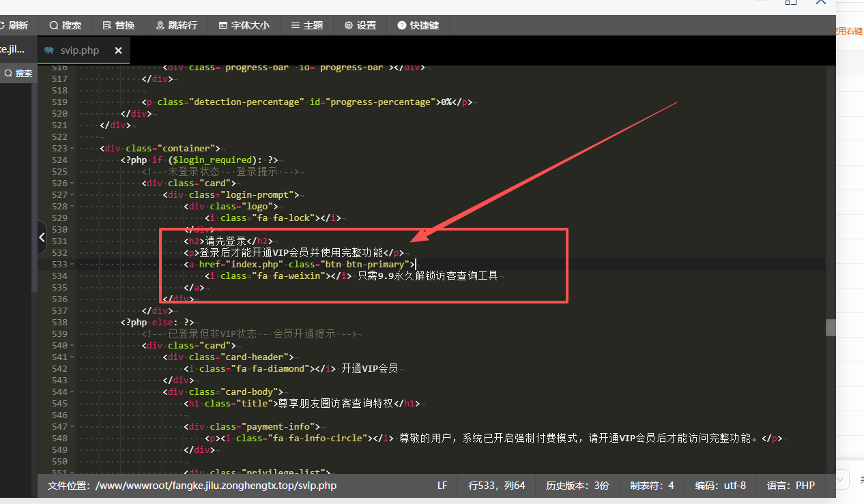Expand the dropdown chevron near the bottom-right corner
This screenshot has height=504, width=864.
pyautogui.click(x=839, y=479)
